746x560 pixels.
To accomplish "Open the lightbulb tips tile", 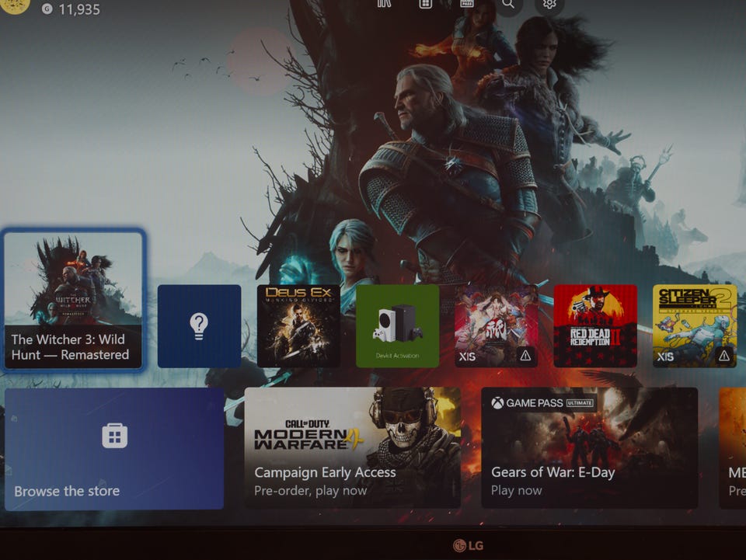I will 200,326.
